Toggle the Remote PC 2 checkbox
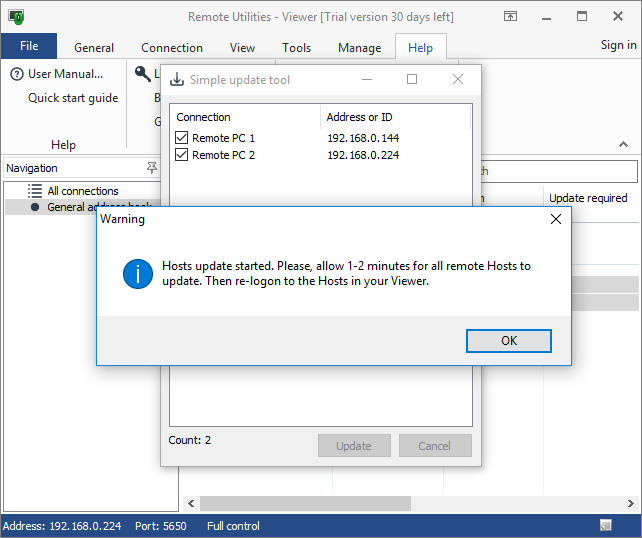Screen dimensions: 642x538 coord(181,155)
